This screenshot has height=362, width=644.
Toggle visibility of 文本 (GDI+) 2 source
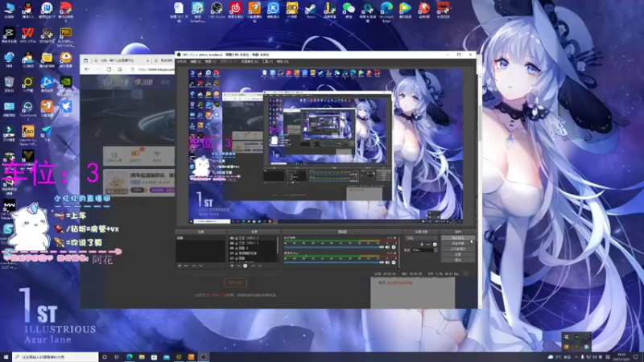(232, 238)
